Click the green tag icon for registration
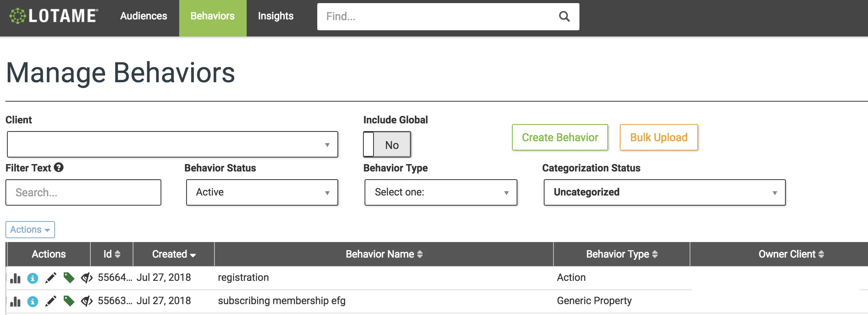 coord(69,278)
